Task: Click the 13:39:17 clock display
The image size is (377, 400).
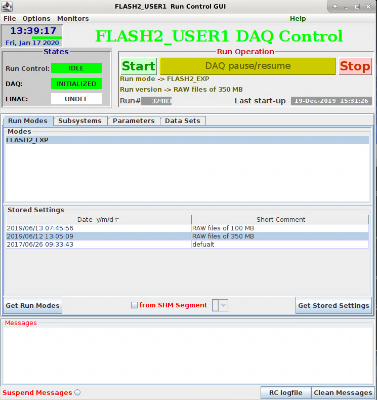Action: pyautogui.click(x=33, y=31)
